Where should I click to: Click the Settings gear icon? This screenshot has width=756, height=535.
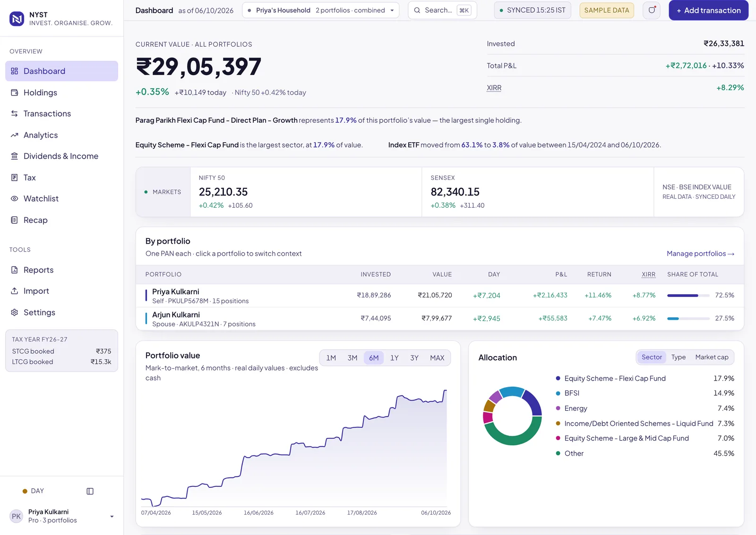[x=15, y=313]
